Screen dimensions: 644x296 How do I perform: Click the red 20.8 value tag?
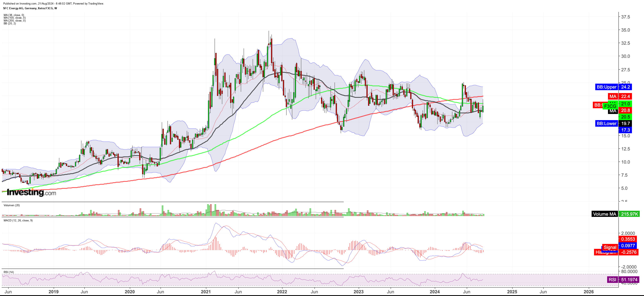click(x=625, y=110)
